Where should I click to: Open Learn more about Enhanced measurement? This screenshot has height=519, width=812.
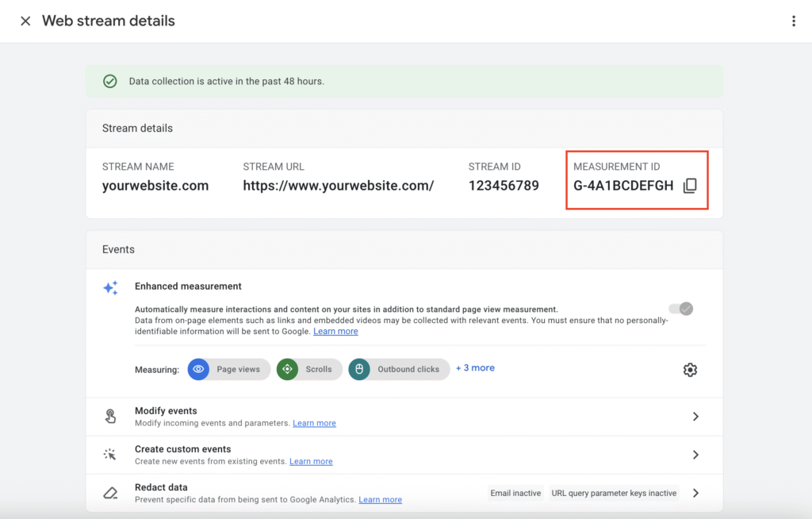[x=335, y=331]
